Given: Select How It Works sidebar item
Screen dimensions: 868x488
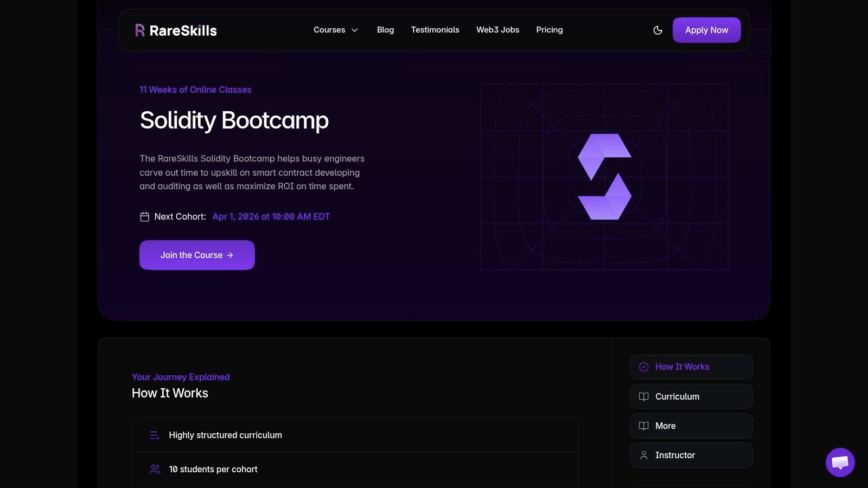Looking at the screenshot, I should coord(691,367).
